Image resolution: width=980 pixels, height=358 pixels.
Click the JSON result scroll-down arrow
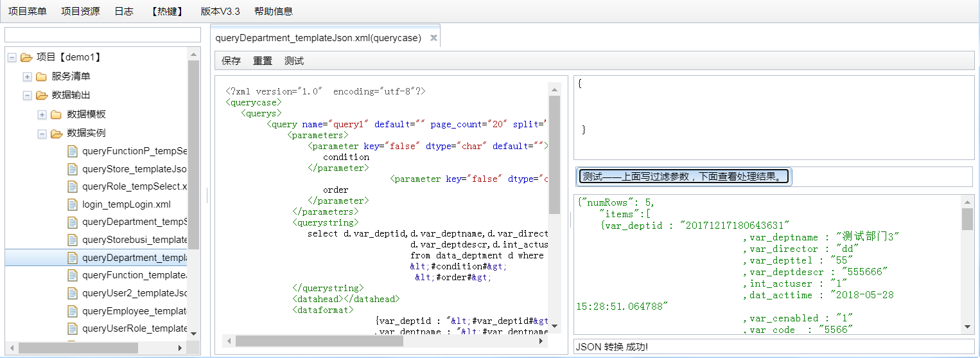coord(967,327)
